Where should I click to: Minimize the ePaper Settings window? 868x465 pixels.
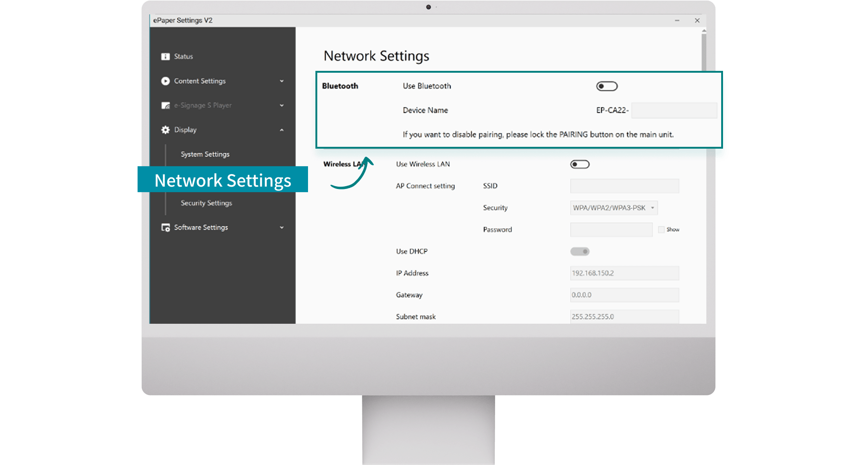[677, 20]
